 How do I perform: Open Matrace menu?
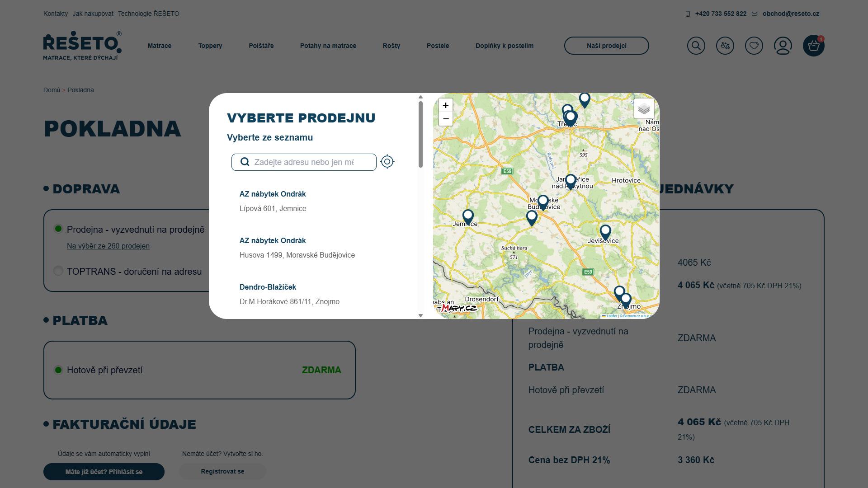click(x=160, y=46)
